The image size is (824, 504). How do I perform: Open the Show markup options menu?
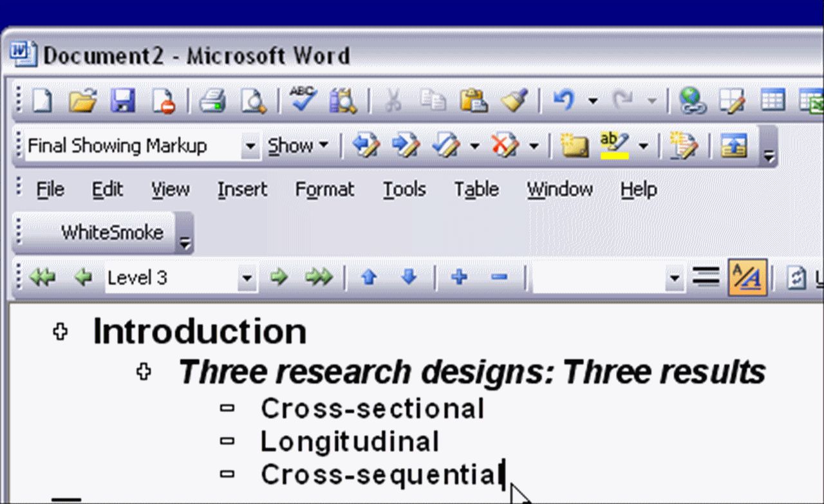[x=298, y=146]
